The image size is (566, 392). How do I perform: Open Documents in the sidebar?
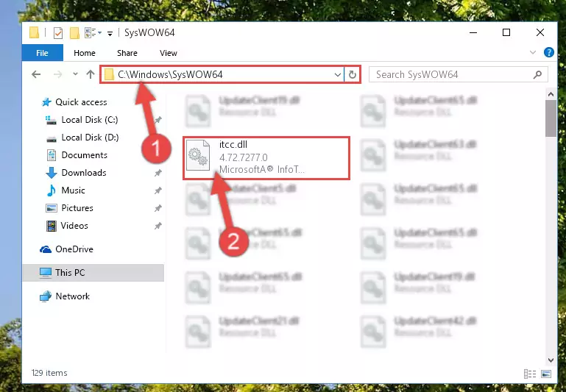[x=84, y=155]
